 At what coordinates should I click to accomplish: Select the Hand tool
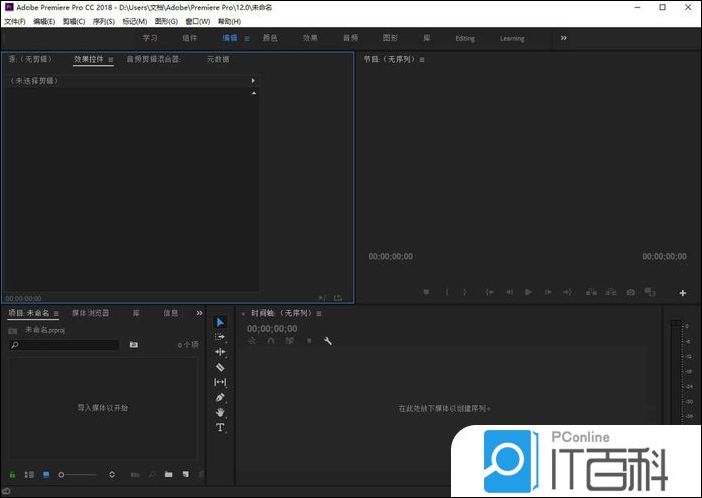[x=220, y=412]
